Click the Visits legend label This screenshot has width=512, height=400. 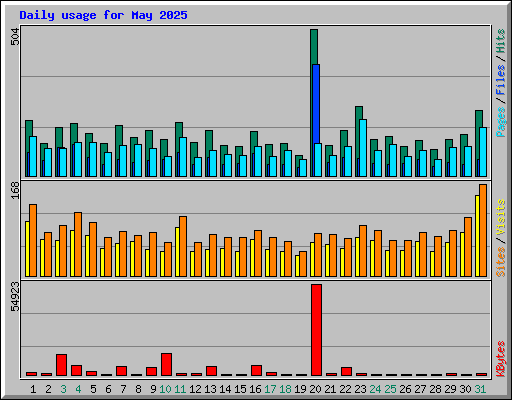[x=501, y=218]
